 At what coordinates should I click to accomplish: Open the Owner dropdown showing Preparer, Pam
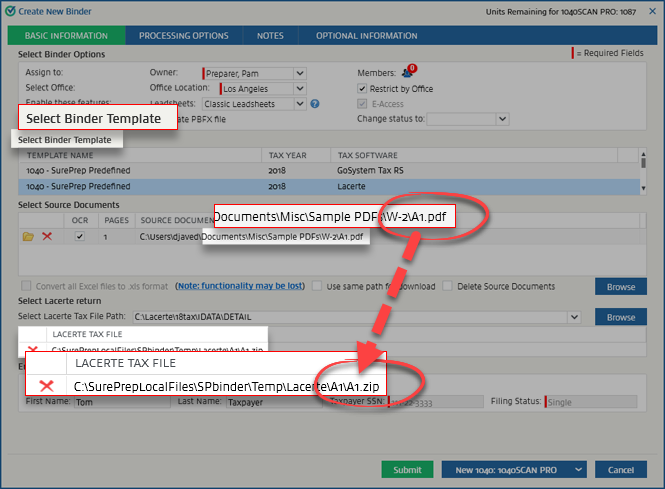tap(299, 73)
